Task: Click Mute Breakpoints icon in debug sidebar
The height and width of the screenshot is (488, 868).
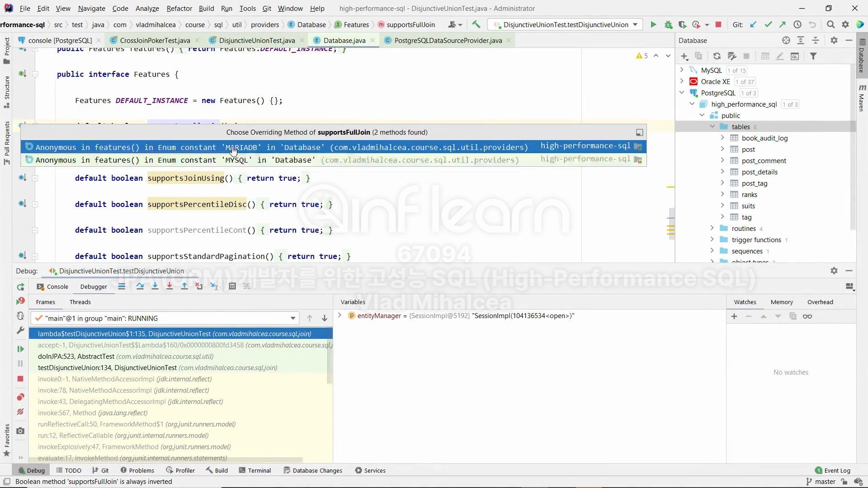Action: (x=20, y=412)
